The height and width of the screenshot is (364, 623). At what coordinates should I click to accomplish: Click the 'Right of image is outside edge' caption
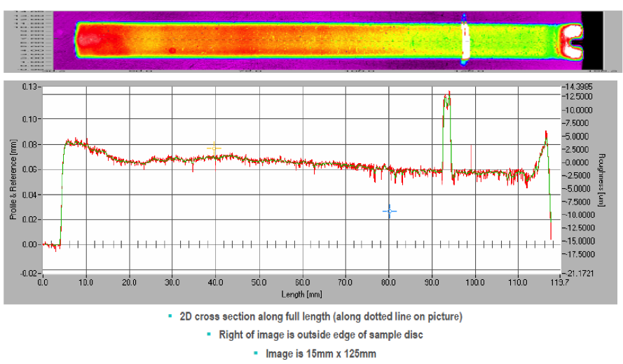(x=320, y=335)
